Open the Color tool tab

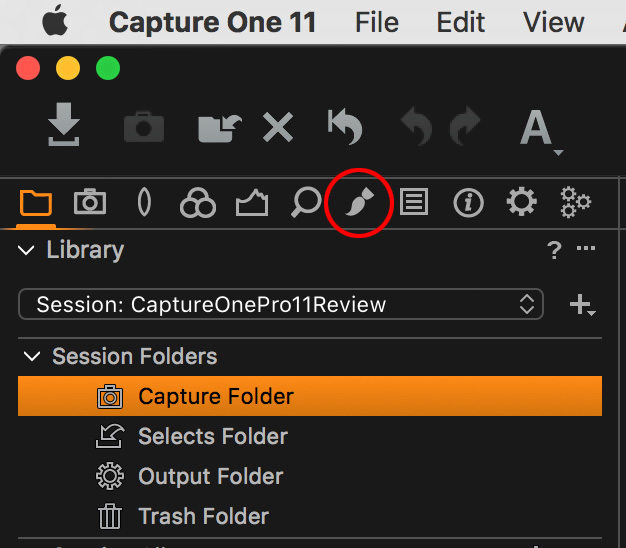pos(197,203)
